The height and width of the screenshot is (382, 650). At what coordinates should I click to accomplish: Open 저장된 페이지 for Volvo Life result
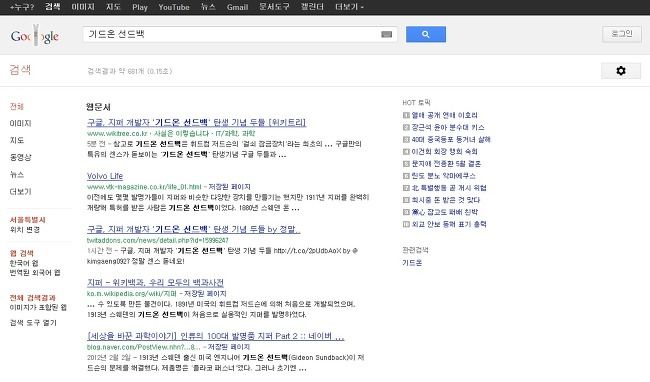point(229,187)
